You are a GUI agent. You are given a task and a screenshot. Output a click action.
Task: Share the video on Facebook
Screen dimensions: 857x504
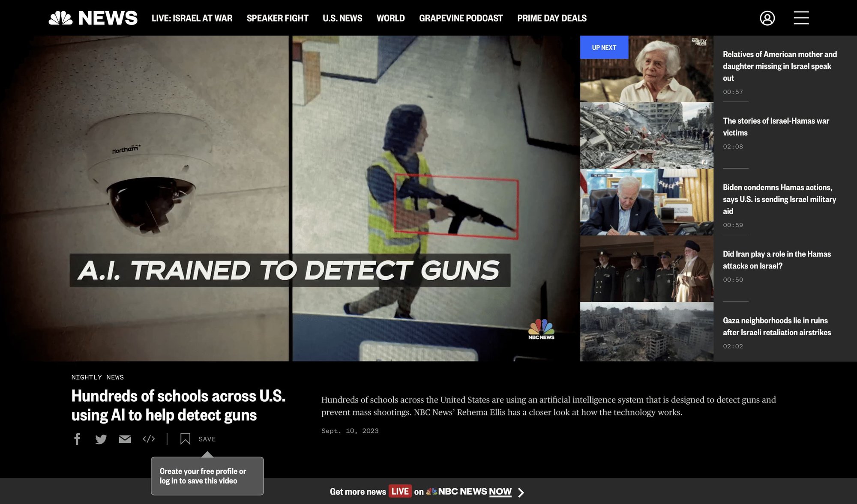coord(78,439)
